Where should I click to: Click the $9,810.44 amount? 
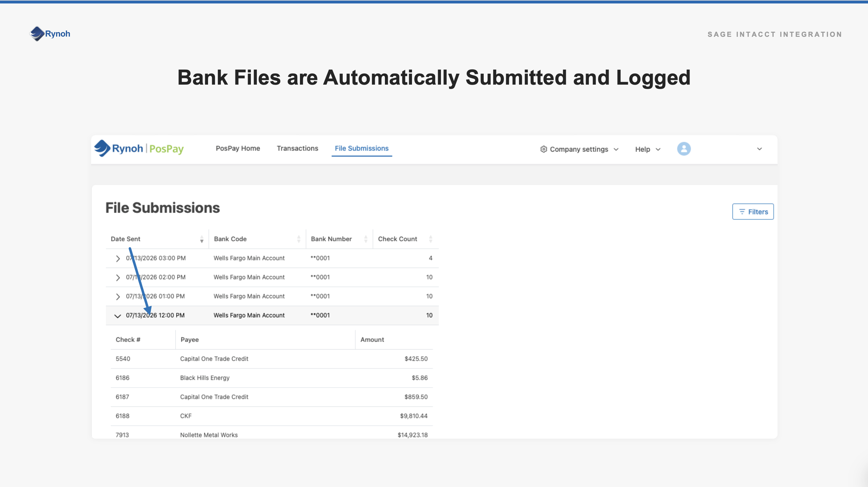tap(414, 416)
